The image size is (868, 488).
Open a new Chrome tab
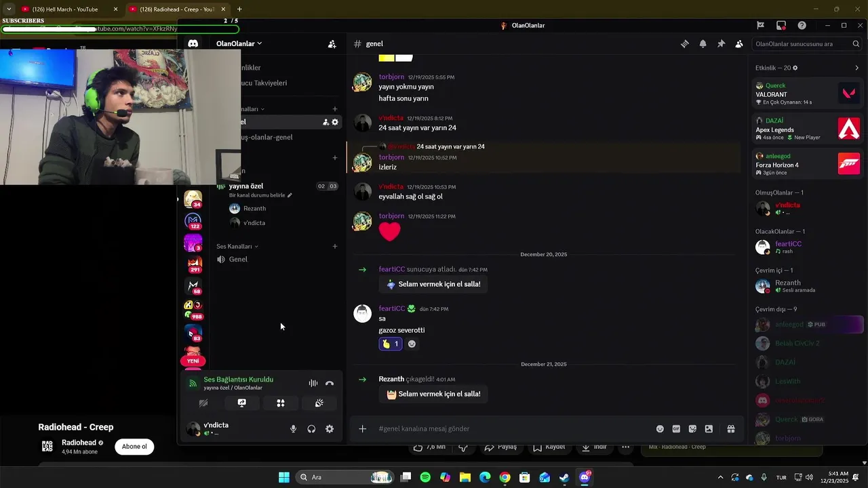click(x=239, y=9)
